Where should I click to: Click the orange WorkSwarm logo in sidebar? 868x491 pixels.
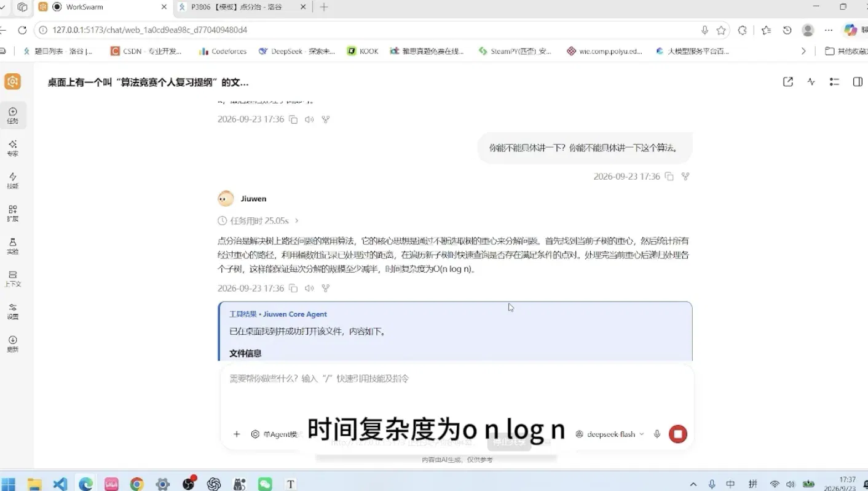pyautogui.click(x=12, y=81)
